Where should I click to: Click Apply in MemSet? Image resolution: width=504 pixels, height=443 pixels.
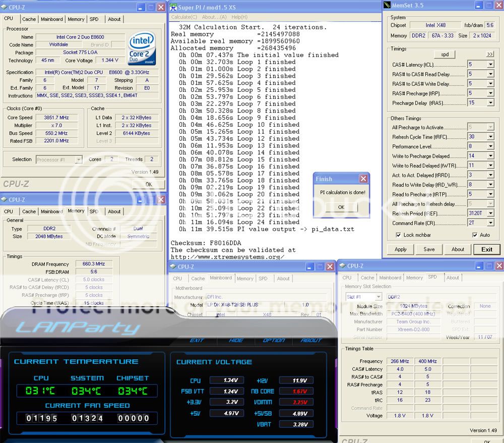pos(401,249)
